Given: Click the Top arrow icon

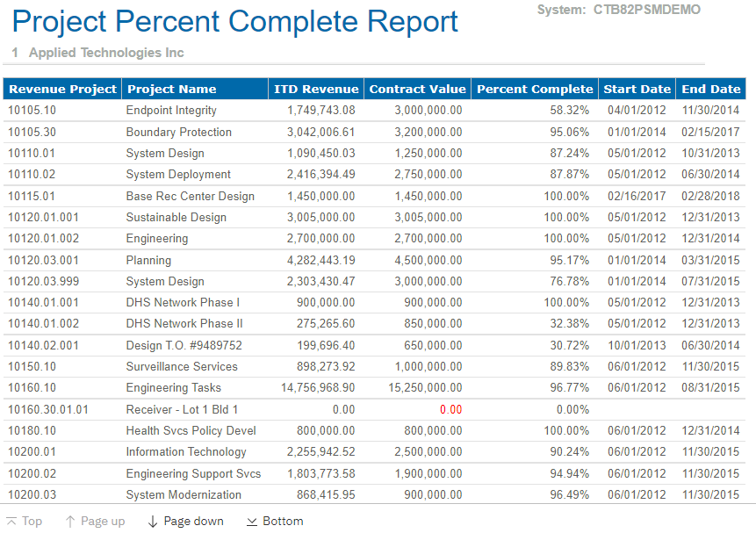Looking at the screenshot, I should click(x=11, y=522).
